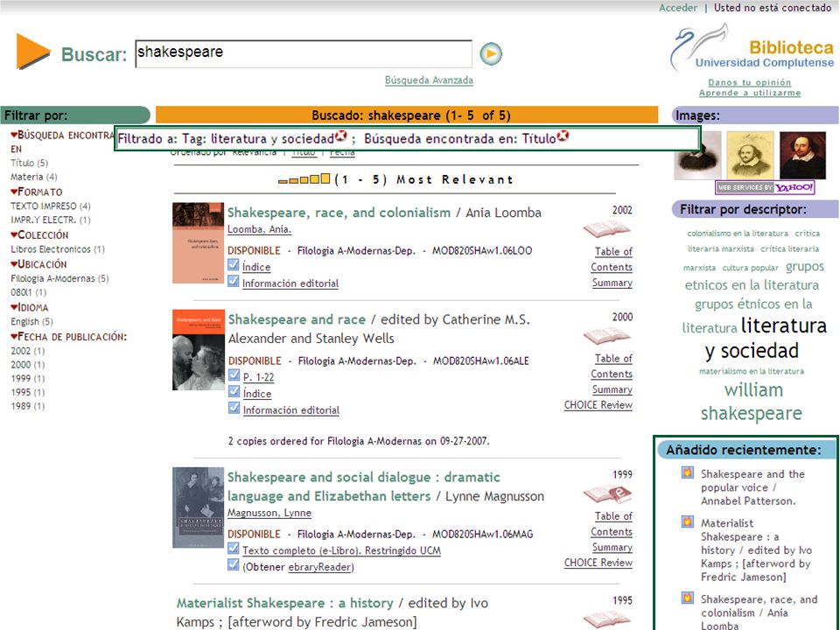The height and width of the screenshot is (630, 840).
Task: Select descriptor tag 'colonialismo en la literatura'
Action: pos(738,233)
